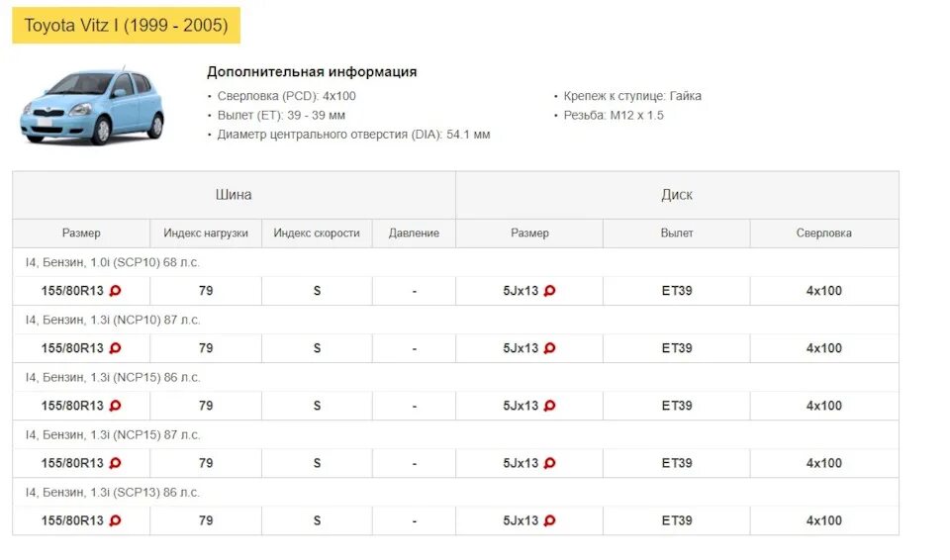Select the Диск table group header

coord(677,195)
